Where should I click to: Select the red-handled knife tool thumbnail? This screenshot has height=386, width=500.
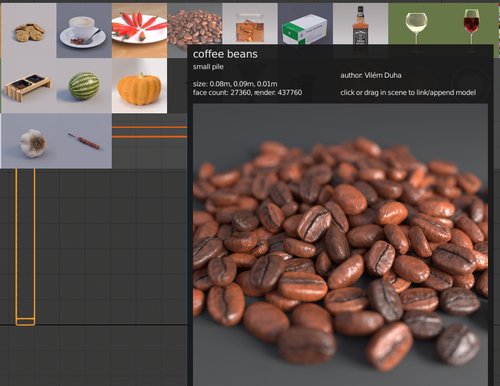[x=84, y=141]
